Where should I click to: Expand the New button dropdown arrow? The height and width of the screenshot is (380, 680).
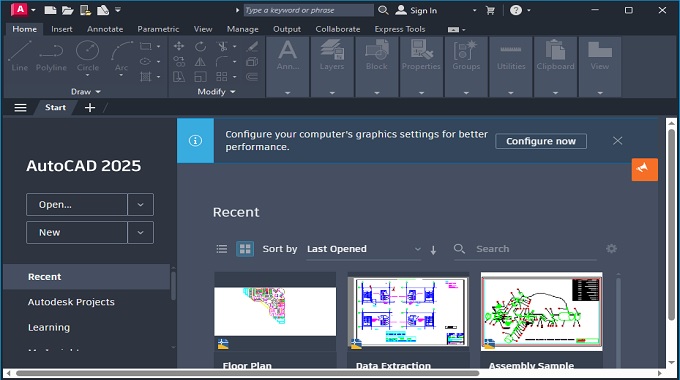tap(141, 233)
